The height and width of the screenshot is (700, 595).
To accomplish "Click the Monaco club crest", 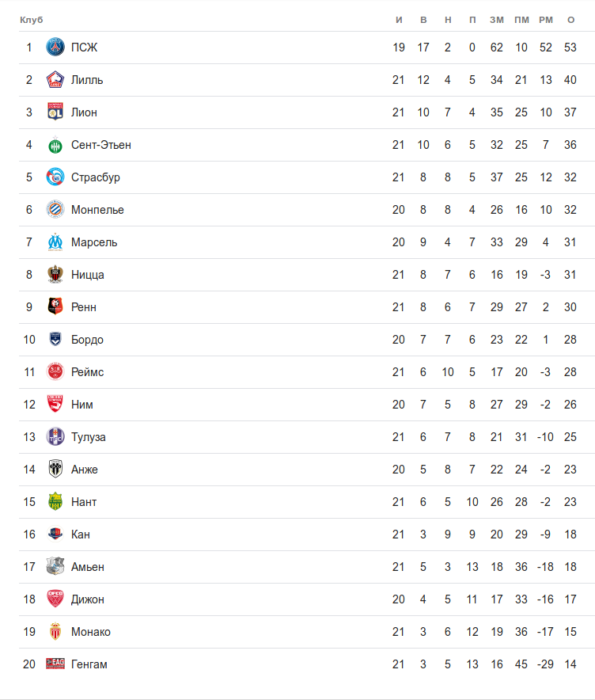I will tap(55, 632).
